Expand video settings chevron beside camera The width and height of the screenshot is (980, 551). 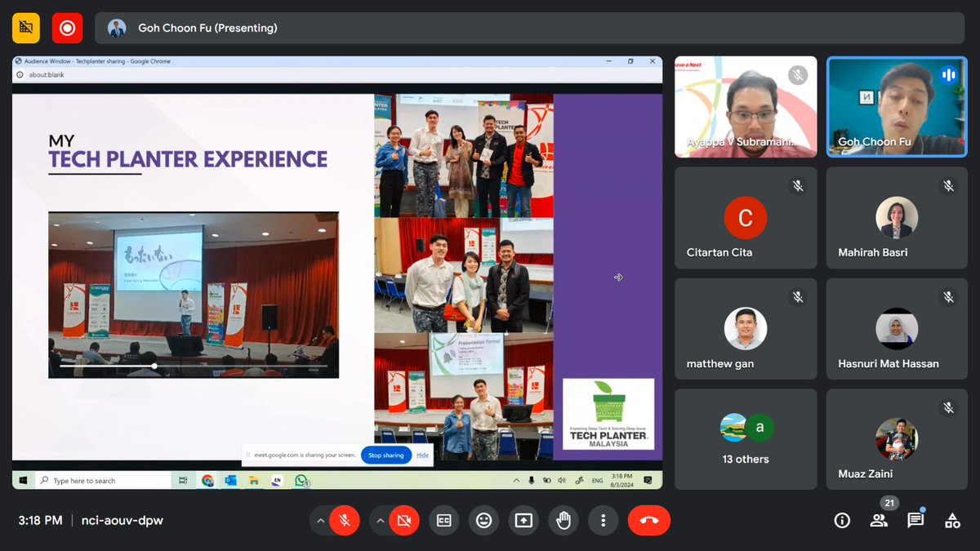[x=380, y=520]
